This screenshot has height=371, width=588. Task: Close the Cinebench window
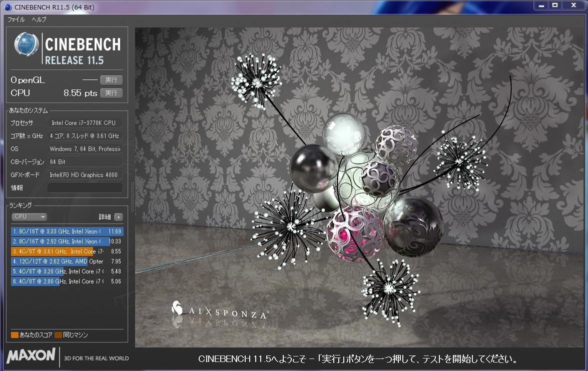(574, 5)
